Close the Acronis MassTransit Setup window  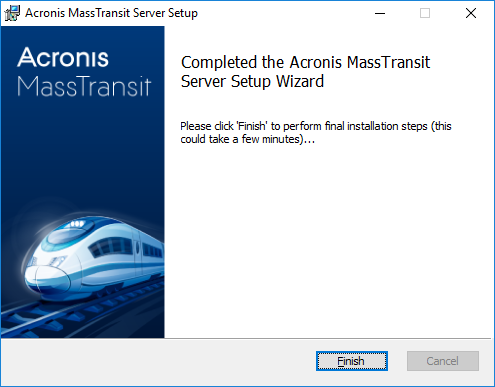pyautogui.click(x=471, y=13)
